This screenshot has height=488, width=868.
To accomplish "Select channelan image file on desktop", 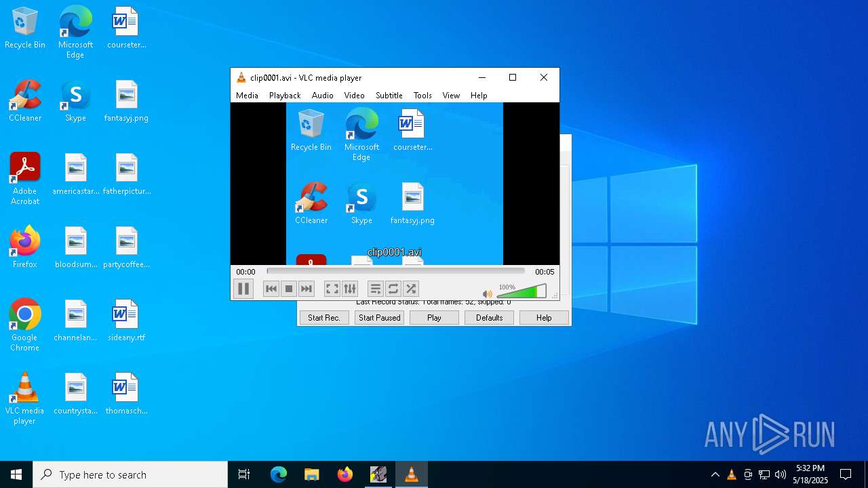I will 75,321.
